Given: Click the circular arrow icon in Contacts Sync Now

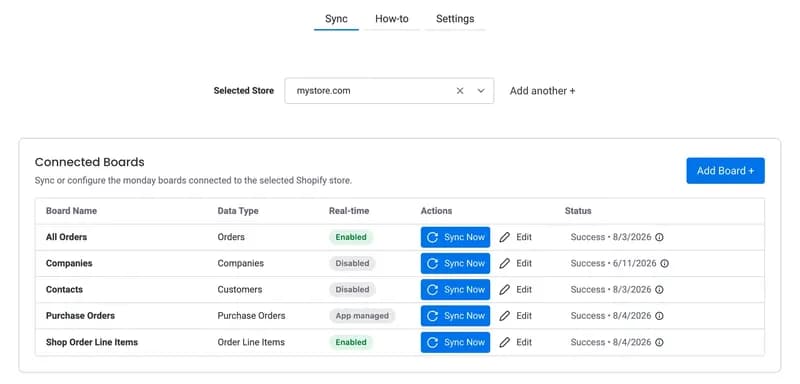Looking at the screenshot, I should click(433, 289).
